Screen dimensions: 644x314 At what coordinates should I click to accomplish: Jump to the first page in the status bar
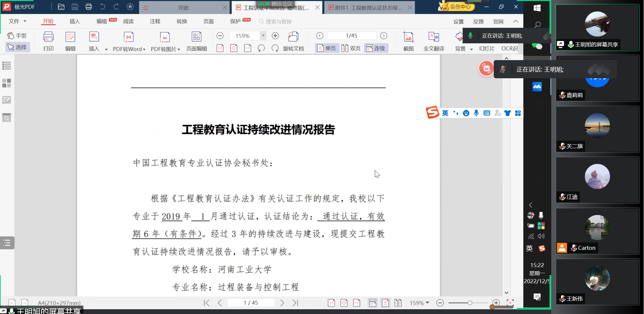pos(207,303)
